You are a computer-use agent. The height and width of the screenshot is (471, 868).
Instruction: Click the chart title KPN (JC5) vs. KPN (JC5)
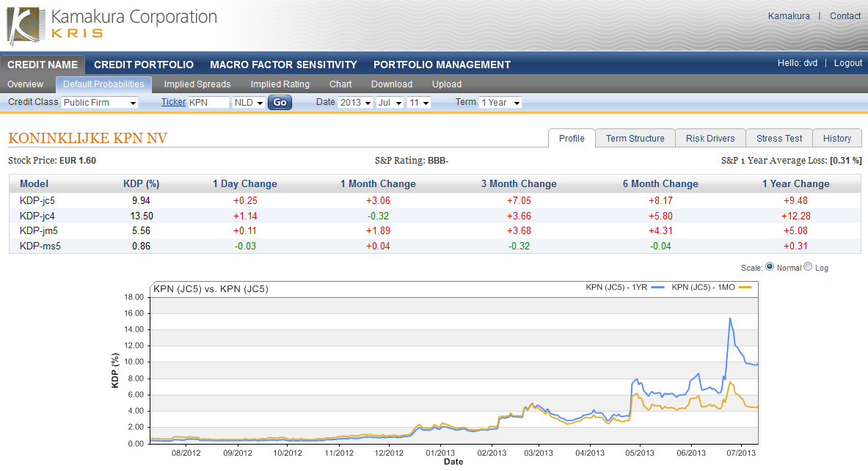pos(211,289)
